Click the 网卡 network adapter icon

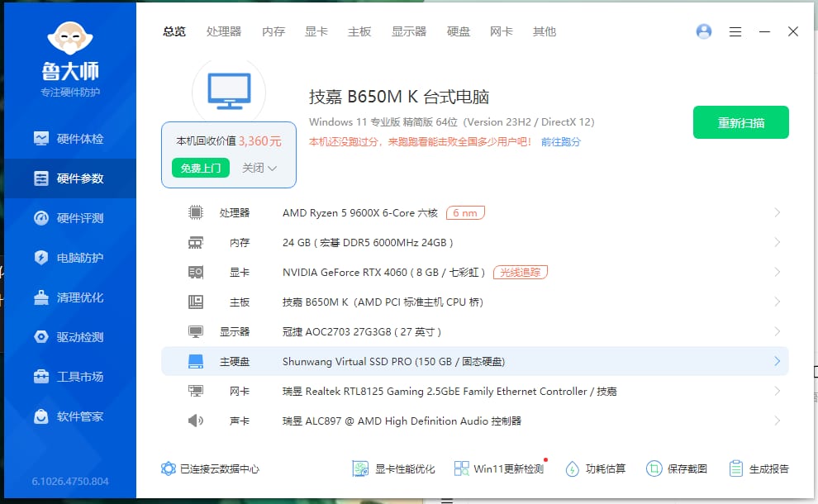[196, 392]
